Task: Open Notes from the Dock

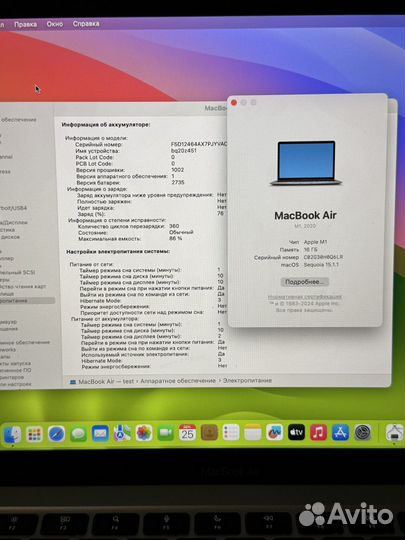Action: [x=253, y=432]
